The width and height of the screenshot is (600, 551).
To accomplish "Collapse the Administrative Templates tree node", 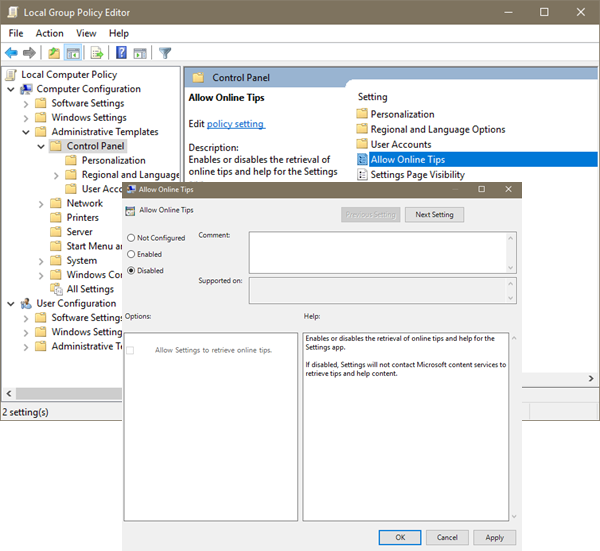I will point(26,132).
